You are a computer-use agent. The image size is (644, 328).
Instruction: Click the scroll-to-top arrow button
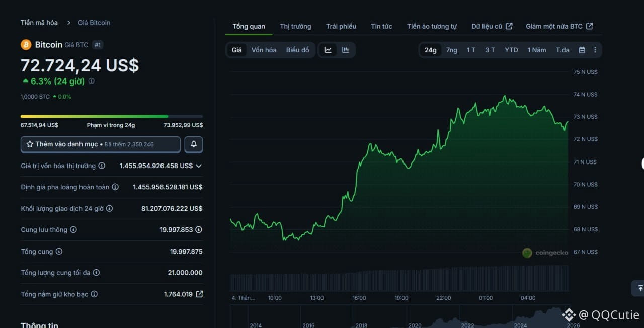click(x=639, y=288)
